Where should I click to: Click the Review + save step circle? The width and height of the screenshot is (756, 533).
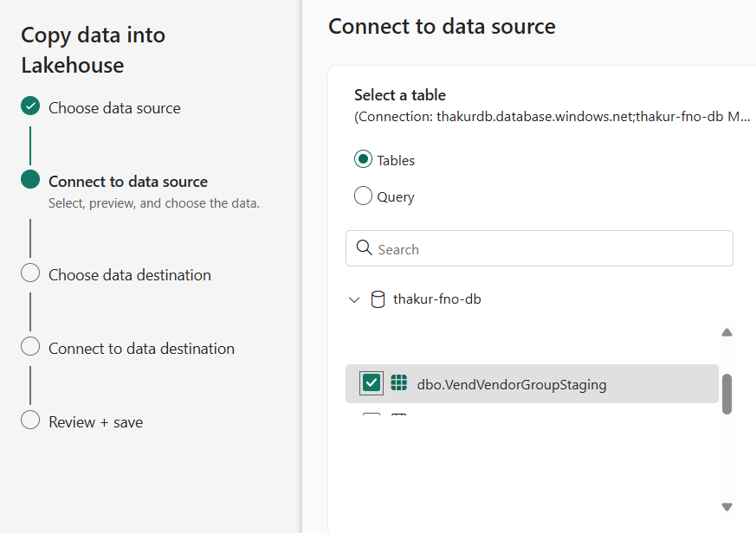tap(30, 421)
